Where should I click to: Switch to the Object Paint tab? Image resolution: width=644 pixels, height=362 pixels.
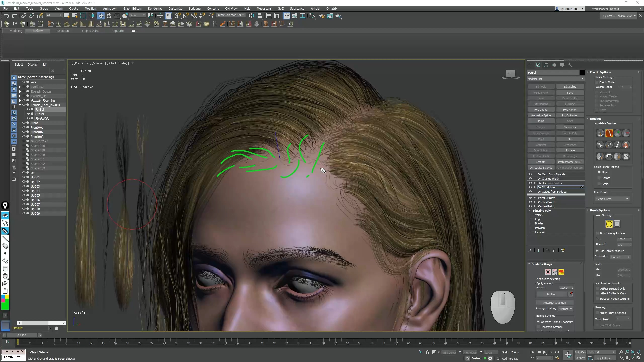tap(90, 31)
